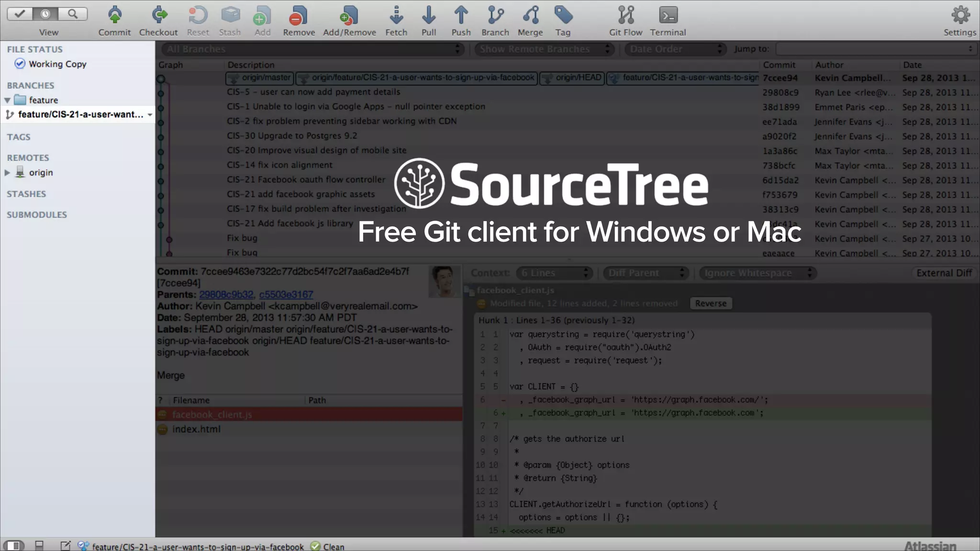
Task: Click status bar branch name feature/CIS-21
Action: tap(198, 547)
